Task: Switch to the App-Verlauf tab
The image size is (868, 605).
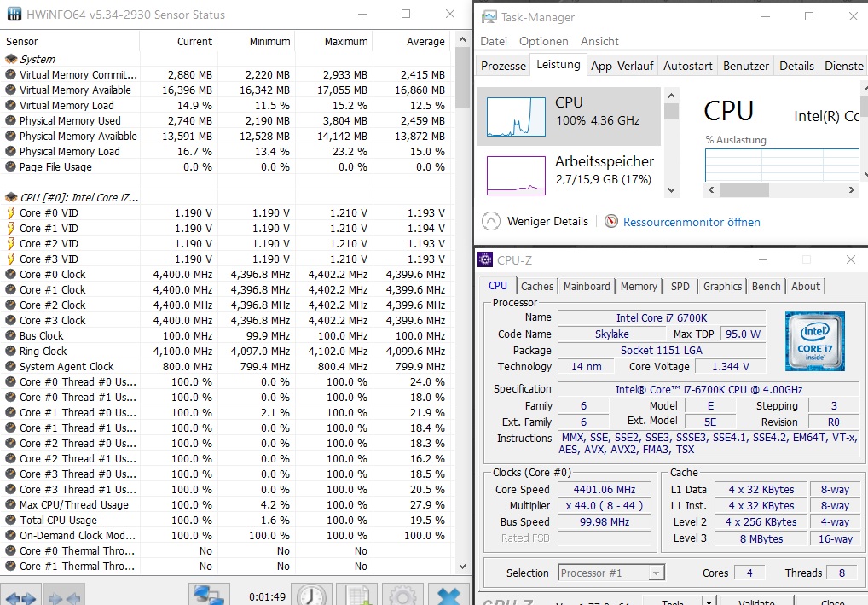Action: [x=622, y=66]
